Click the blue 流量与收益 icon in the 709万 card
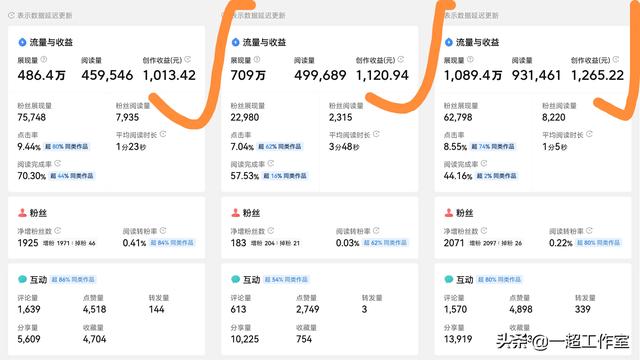 click(x=235, y=42)
